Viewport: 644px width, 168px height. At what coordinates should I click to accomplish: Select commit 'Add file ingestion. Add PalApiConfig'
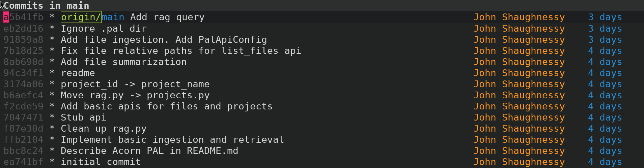[322, 40]
